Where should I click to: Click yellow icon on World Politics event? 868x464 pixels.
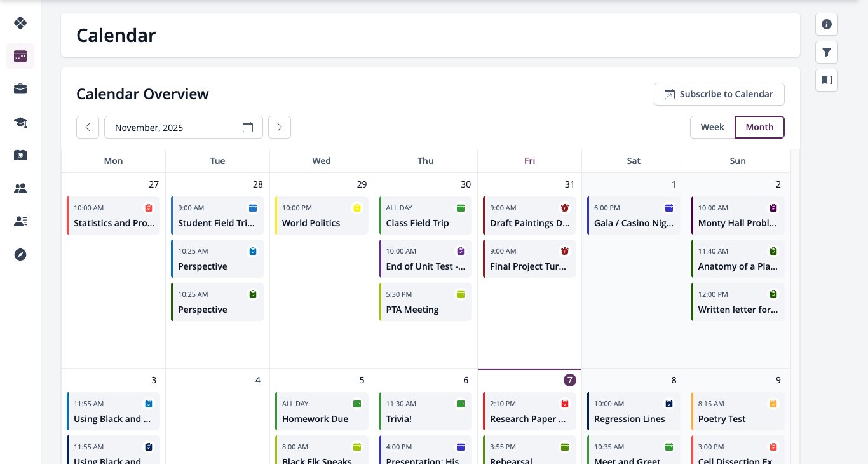(357, 208)
